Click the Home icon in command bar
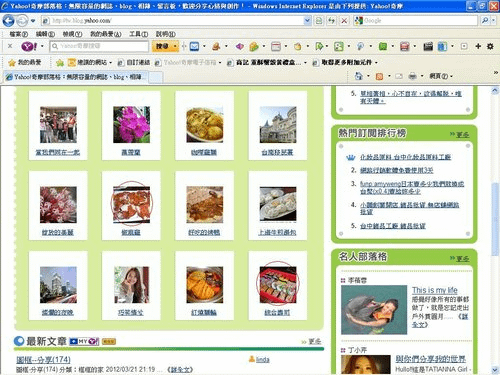The height and width of the screenshot is (375, 500). coord(359,76)
